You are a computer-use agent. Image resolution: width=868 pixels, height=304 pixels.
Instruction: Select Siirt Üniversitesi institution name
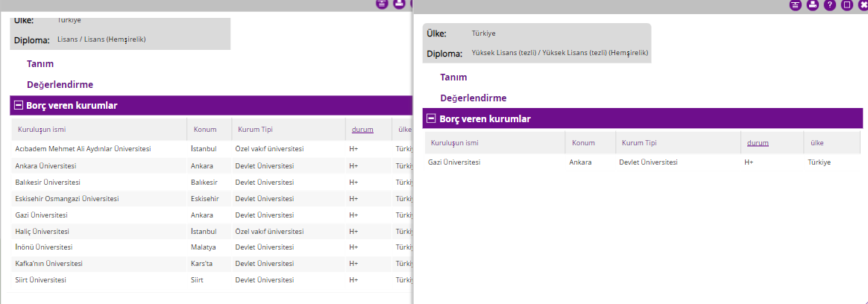pos(40,280)
